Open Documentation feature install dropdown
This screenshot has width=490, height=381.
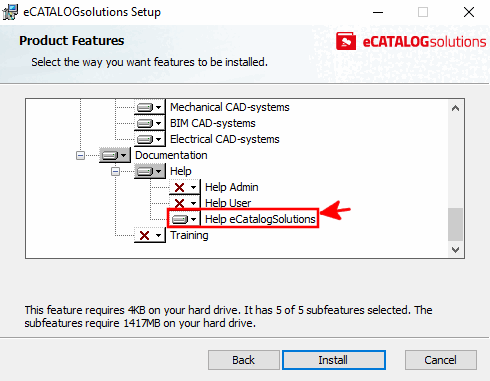115,155
